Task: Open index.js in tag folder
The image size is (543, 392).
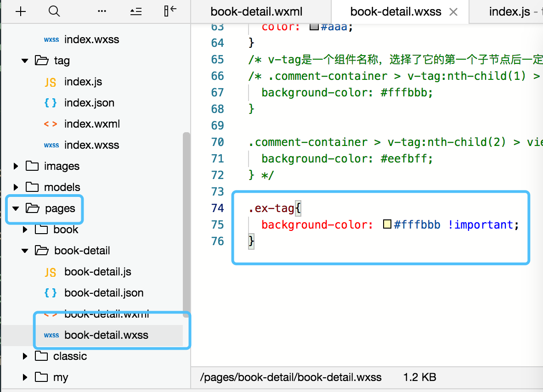Action: click(x=83, y=82)
